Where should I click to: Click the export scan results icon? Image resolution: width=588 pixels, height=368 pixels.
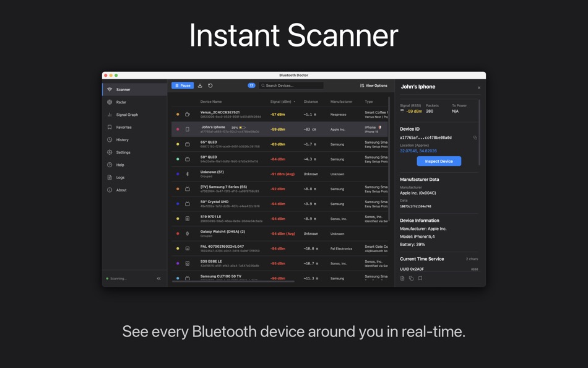[200, 85]
